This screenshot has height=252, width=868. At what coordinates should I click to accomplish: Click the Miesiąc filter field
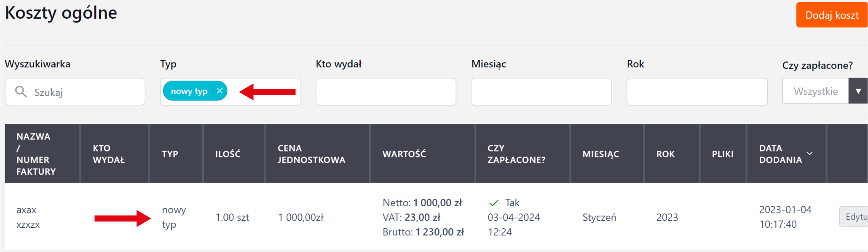pos(541,92)
